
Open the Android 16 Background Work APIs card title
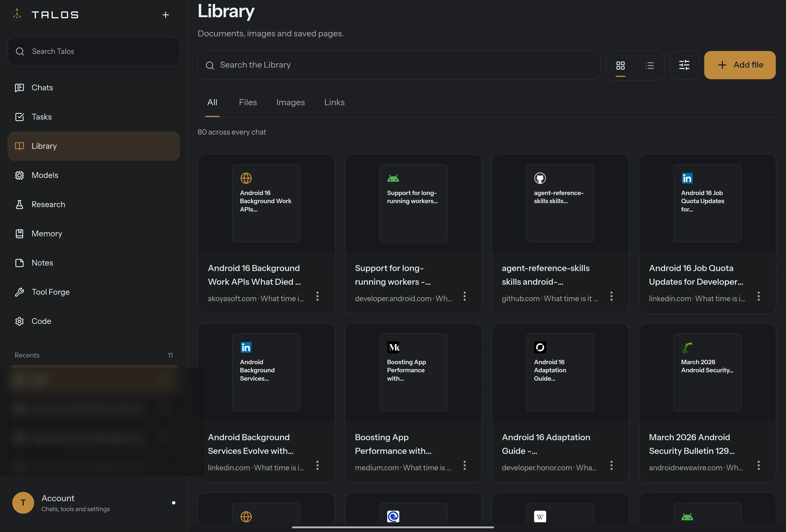click(254, 275)
